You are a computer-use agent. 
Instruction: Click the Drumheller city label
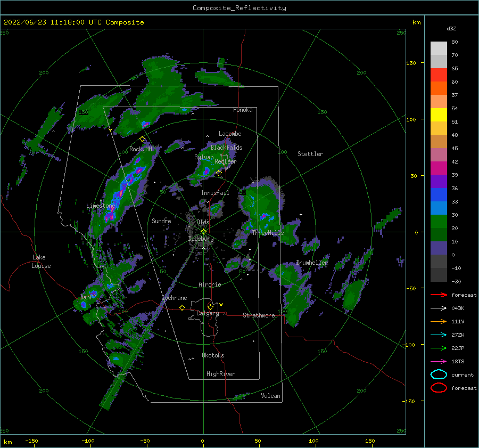(x=312, y=263)
